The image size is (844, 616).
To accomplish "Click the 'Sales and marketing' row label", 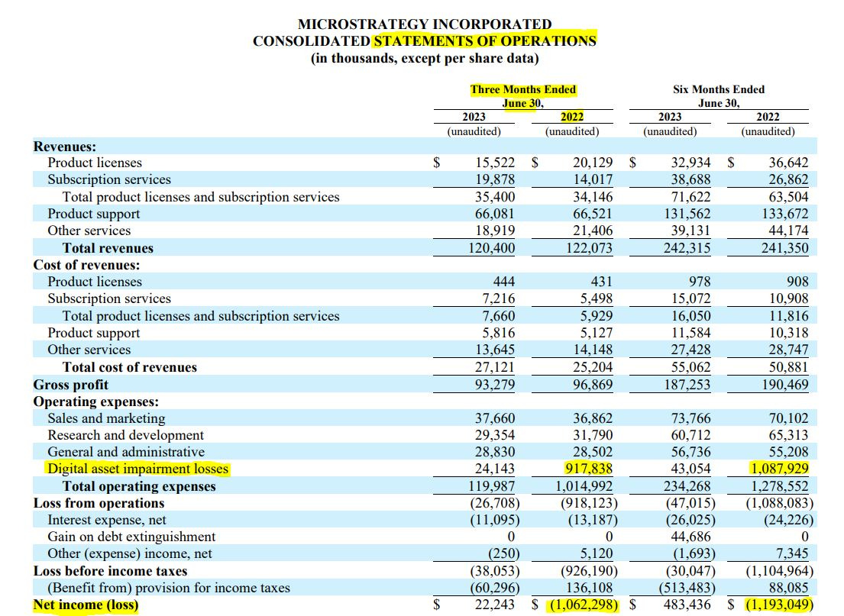I will (x=106, y=418).
